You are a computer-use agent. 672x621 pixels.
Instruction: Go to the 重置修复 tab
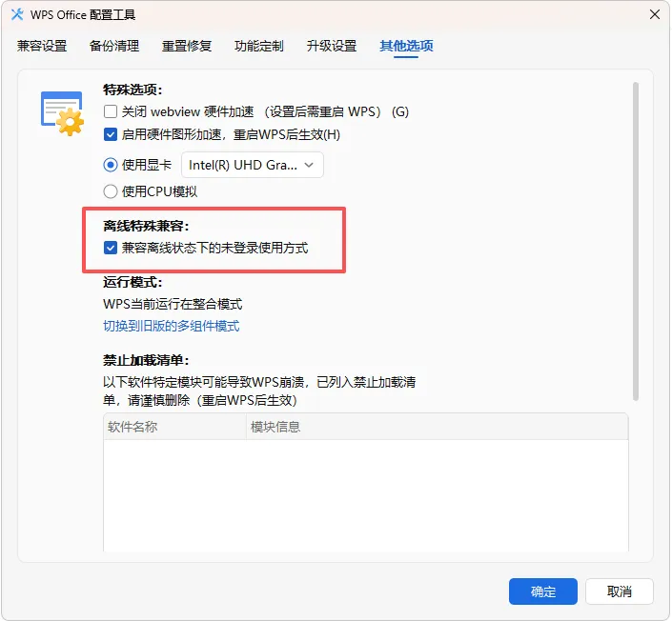(187, 46)
